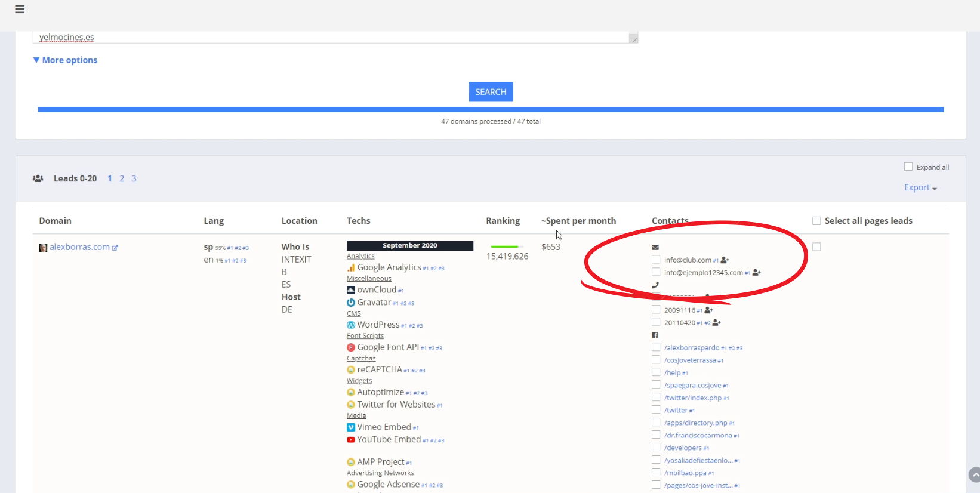This screenshot has height=493, width=980.
Task: Open the /cosjoveterrassa link
Action: pos(690,360)
